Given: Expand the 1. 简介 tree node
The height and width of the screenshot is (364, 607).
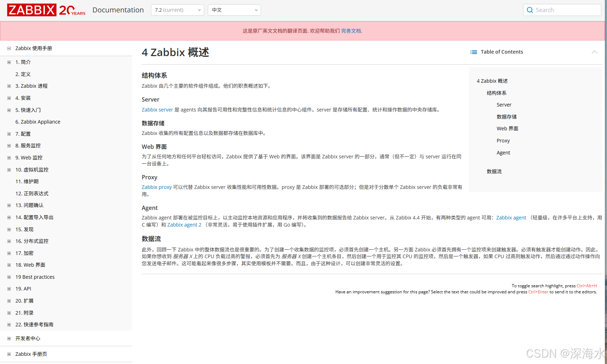Looking at the screenshot, I should pos(9,62).
